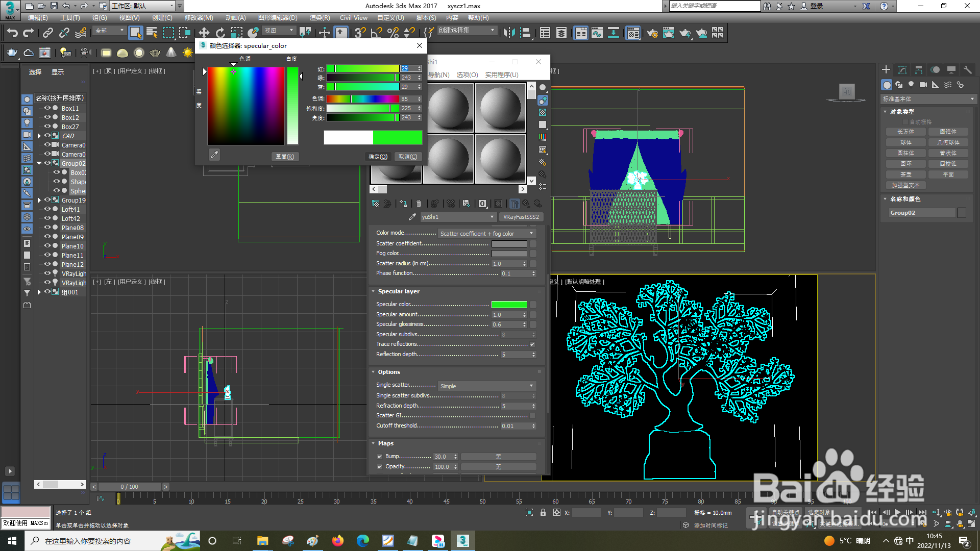
Task: Open the Curve Editor icon
Action: point(597,33)
